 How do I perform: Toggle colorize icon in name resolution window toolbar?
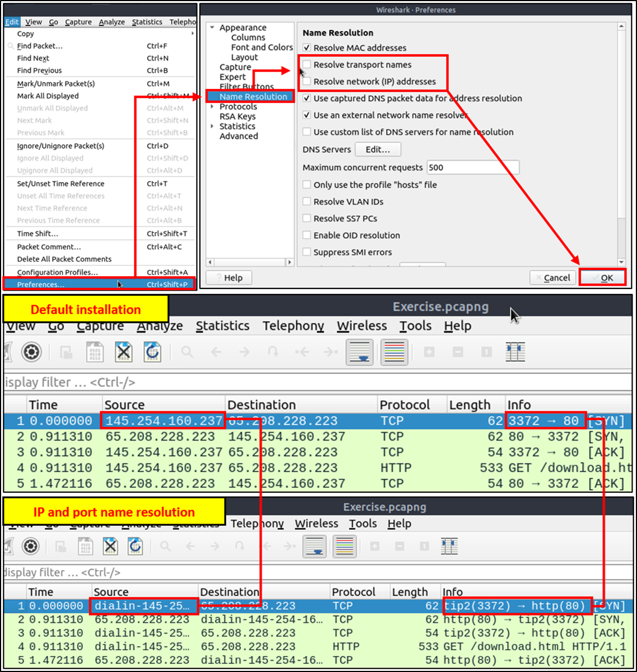pyautogui.click(x=344, y=547)
